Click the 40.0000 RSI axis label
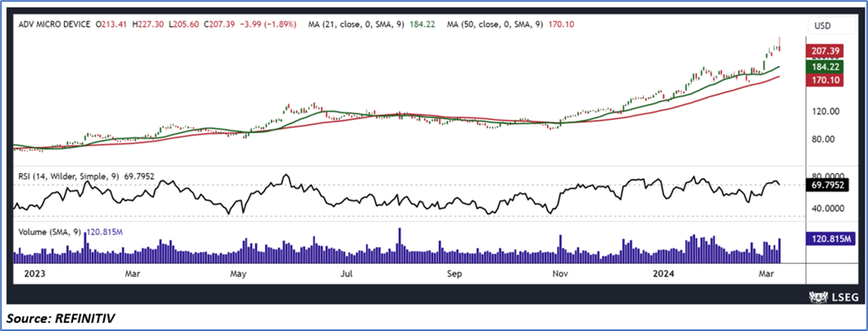Screen dimensions: 868x331 click(x=828, y=209)
